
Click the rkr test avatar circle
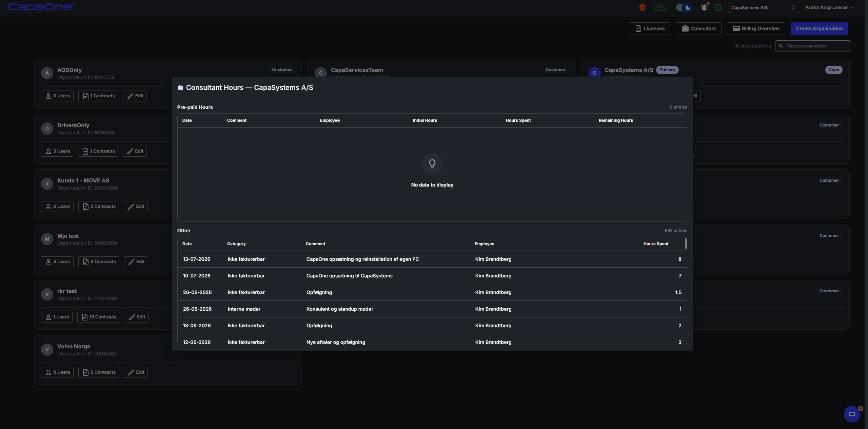click(x=47, y=294)
